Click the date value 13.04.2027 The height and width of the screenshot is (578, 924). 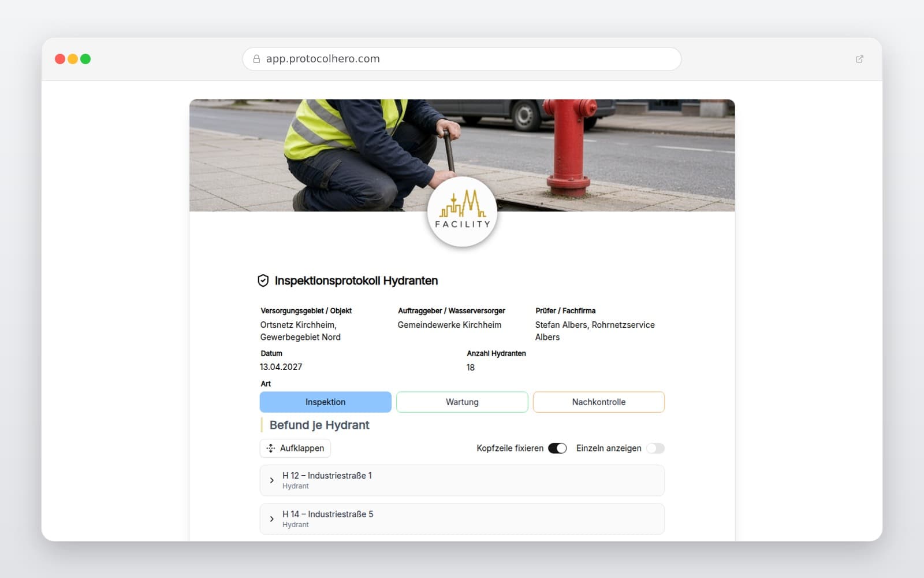[281, 367]
